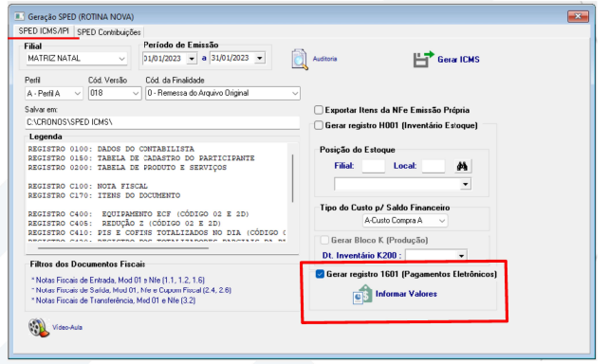The width and height of the screenshot is (609, 364).
Task: Open the Dt. Inventário K200 date dropdown
Action: (461, 256)
